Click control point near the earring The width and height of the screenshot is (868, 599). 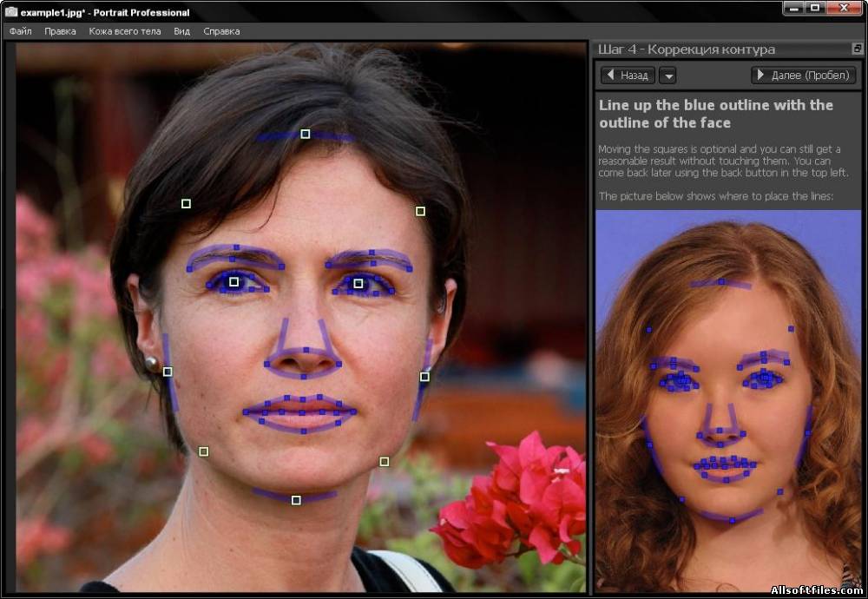pos(168,372)
